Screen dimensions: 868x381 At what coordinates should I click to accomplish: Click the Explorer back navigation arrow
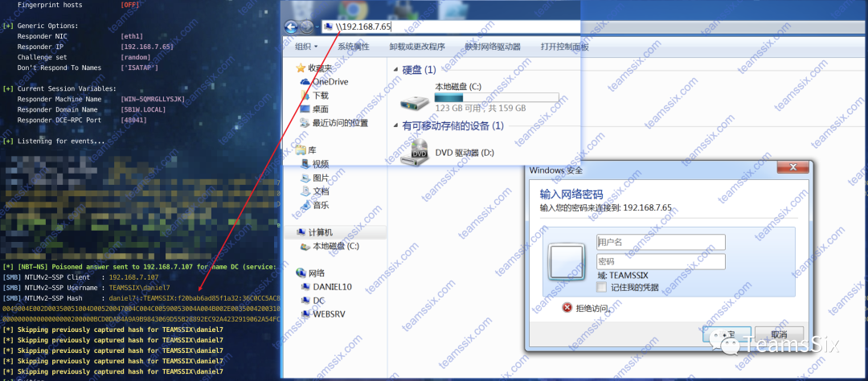click(x=291, y=27)
